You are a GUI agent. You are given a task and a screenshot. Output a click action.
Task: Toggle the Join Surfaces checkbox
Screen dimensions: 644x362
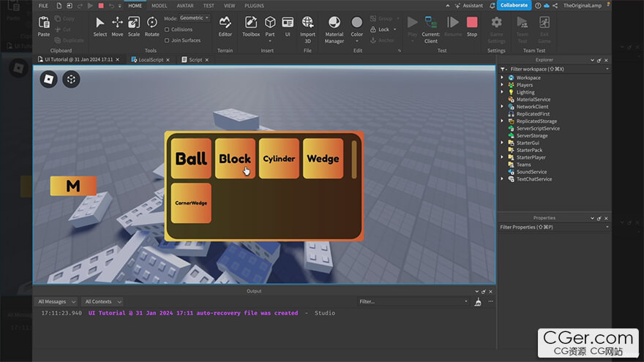coord(167,40)
